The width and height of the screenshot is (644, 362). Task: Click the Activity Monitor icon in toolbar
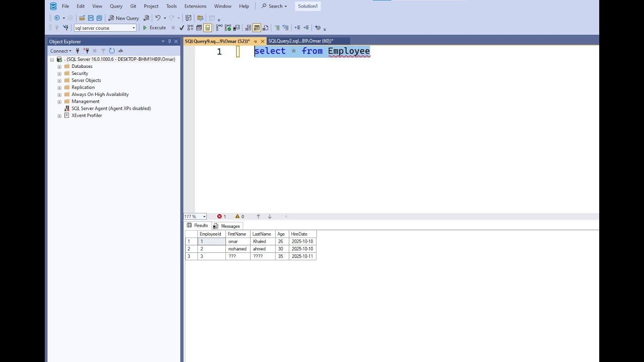188,18
